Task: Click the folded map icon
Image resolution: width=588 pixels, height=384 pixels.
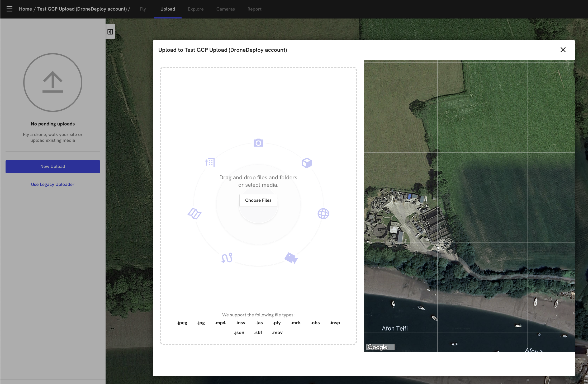Action: [x=195, y=214]
